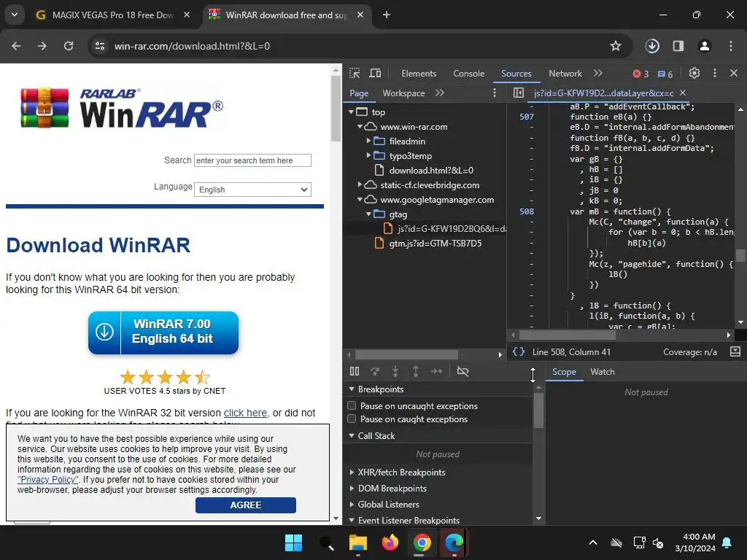Viewport: 747px width, 560px height.
Task: Close the DevTools panel
Action: [x=734, y=74]
